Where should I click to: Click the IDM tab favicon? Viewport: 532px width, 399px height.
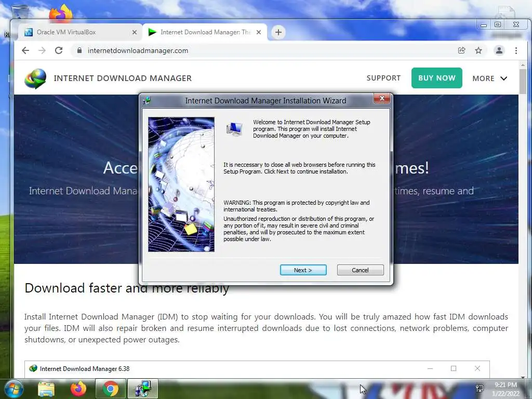152,32
